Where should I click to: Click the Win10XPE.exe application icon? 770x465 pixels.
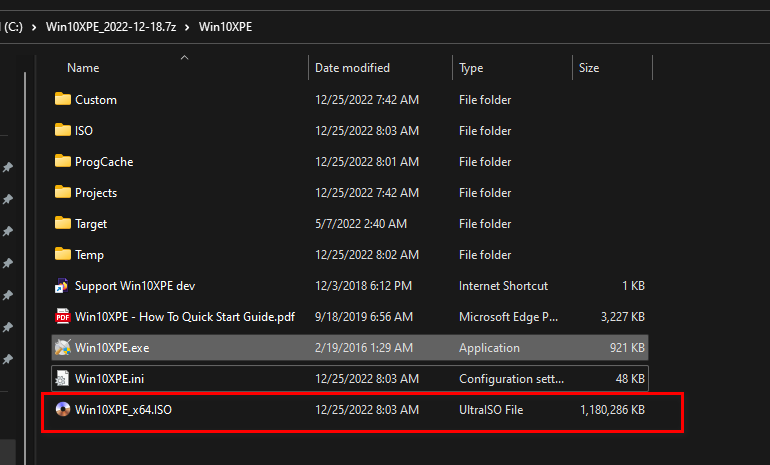coord(62,348)
